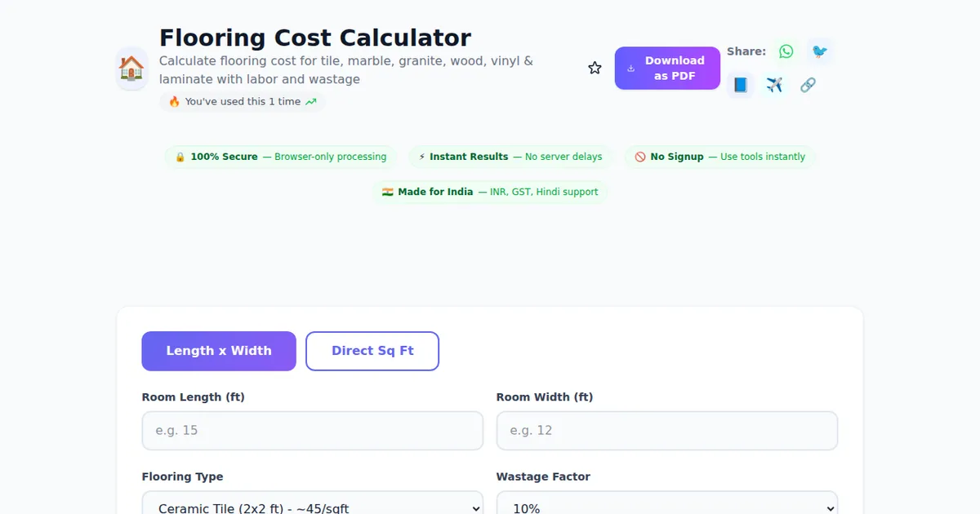Focus the Room Length input field
Image resolution: width=980 pixels, height=514 pixels.
point(312,431)
